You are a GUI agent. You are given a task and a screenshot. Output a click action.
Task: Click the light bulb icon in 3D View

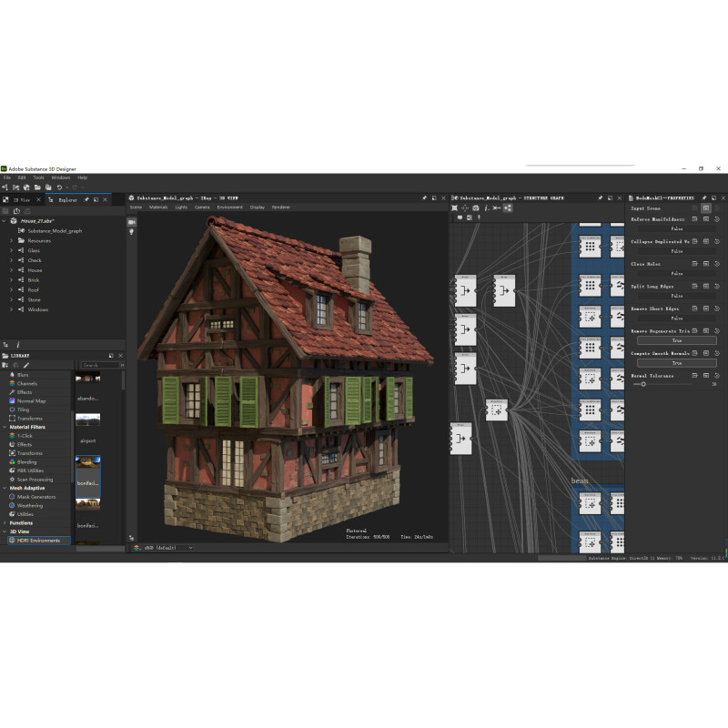pyautogui.click(x=131, y=232)
